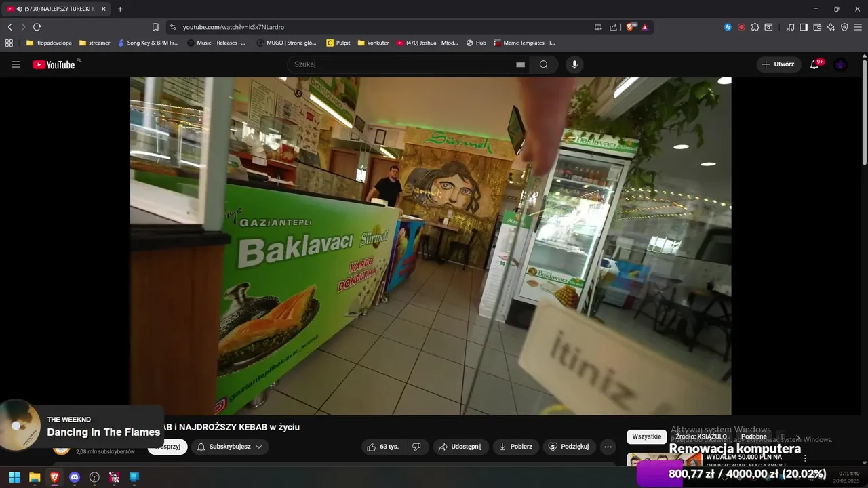The width and height of the screenshot is (868, 488).
Task: Open the Song Key & BPM Fi... bookmark
Action: click(x=147, y=43)
